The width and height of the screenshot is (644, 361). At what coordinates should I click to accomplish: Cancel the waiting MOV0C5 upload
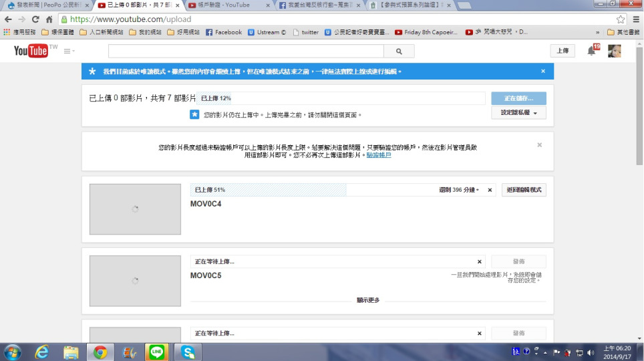click(479, 262)
